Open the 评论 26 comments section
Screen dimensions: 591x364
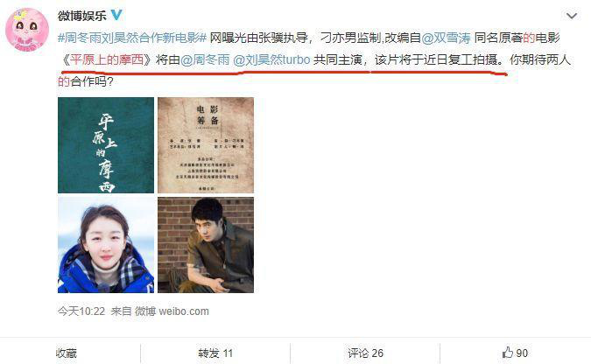(x=365, y=353)
